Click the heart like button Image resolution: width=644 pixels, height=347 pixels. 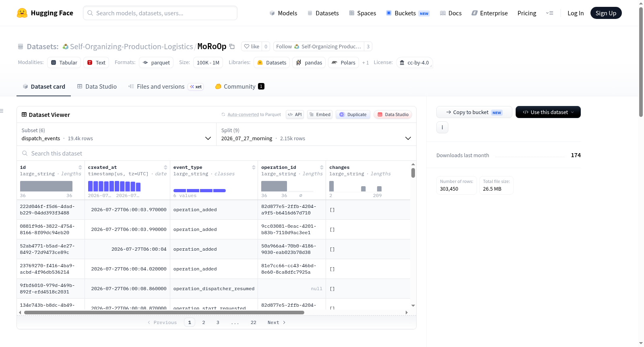[x=252, y=46]
